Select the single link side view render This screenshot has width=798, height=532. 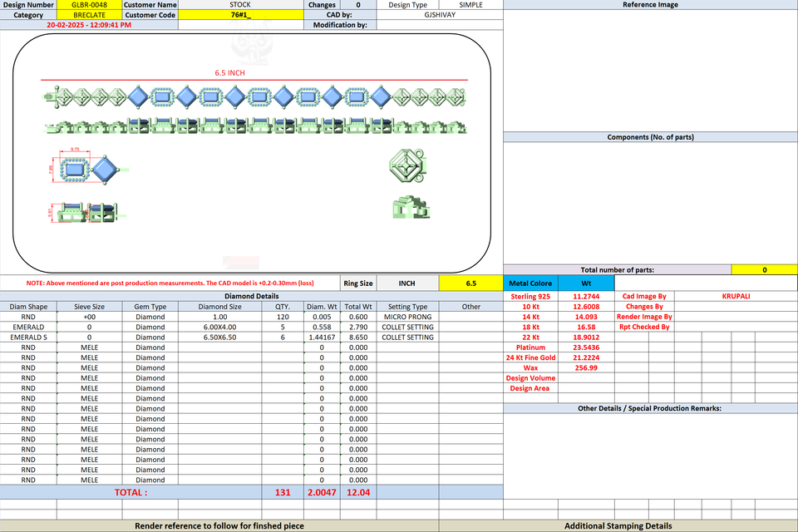pyautogui.click(x=411, y=208)
